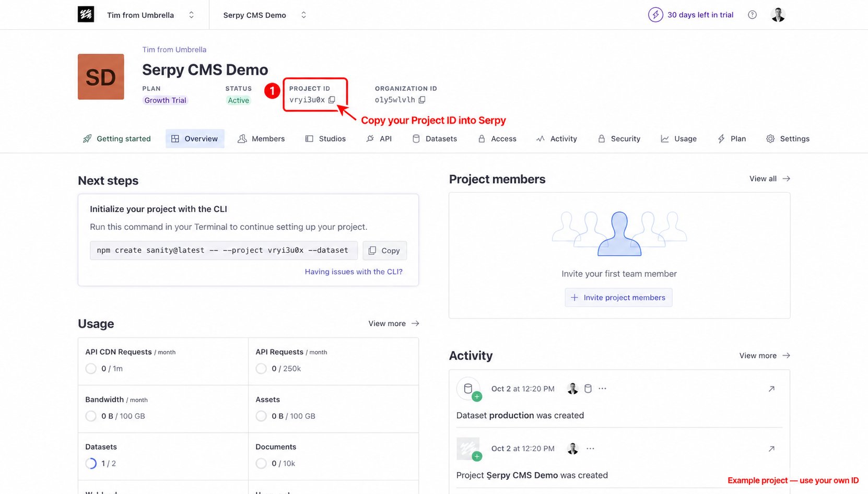Switch to the Access tab
Screen dimensions: 868x494
pyautogui.click(x=497, y=138)
